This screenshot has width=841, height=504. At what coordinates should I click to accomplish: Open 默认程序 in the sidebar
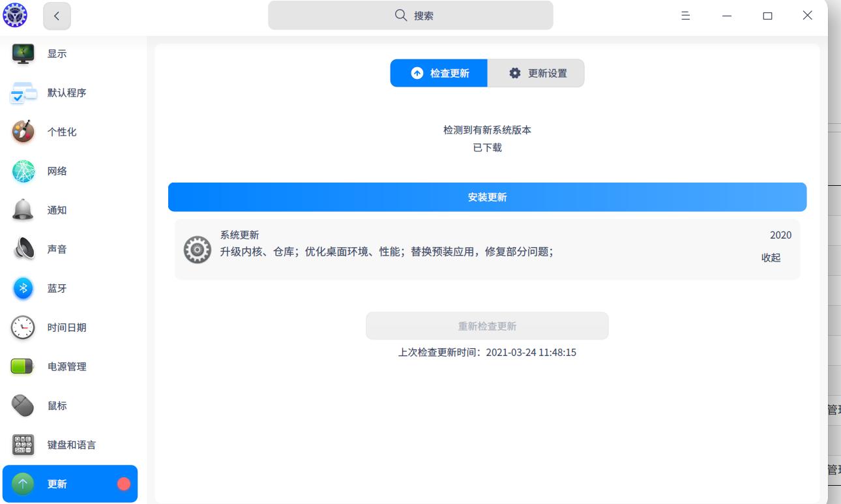pos(70,93)
